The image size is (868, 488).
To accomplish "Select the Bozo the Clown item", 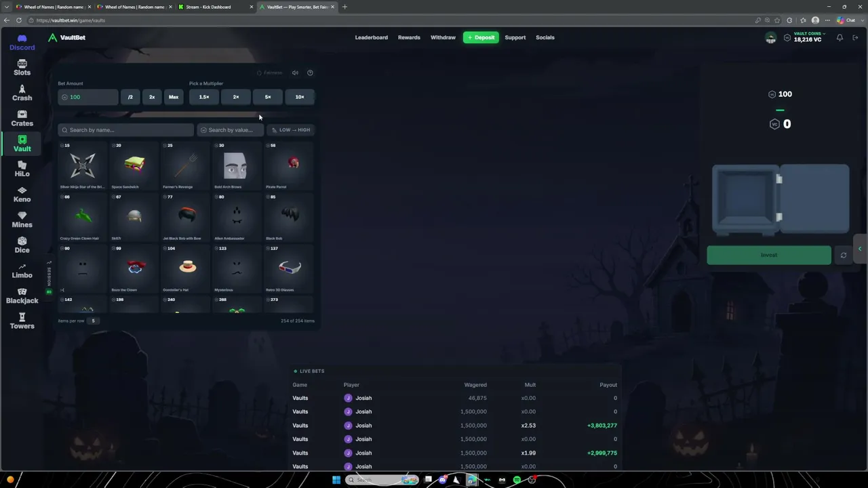I will (134, 270).
